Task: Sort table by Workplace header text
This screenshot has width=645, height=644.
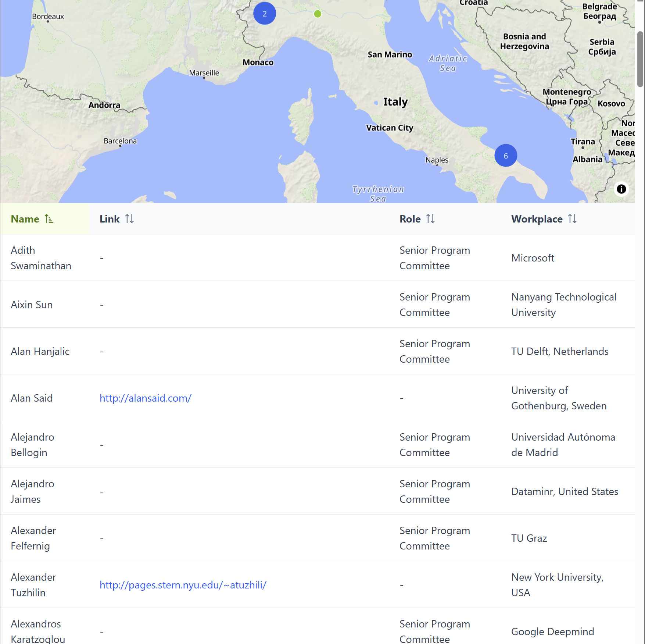Action: [x=537, y=219]
